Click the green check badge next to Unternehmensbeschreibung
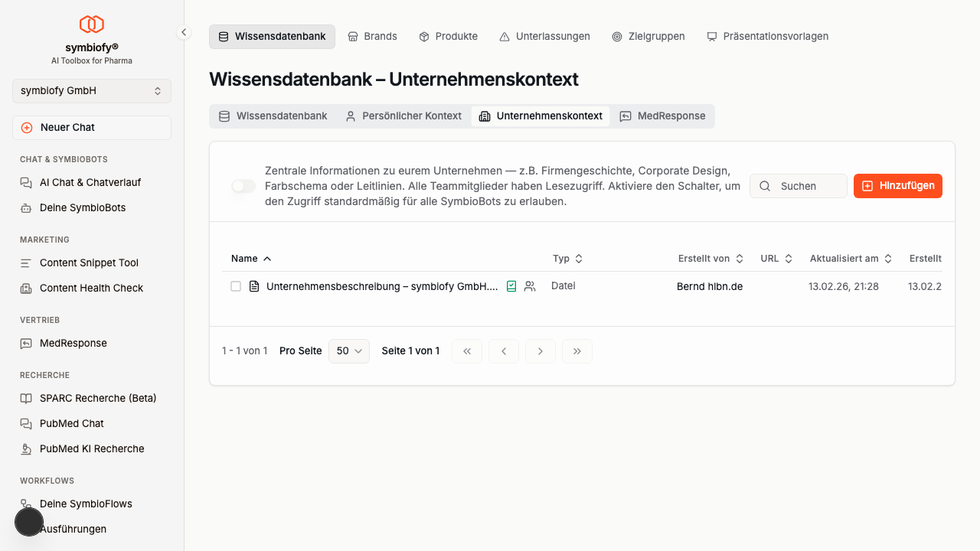The image size is (980, 551). 511,286
